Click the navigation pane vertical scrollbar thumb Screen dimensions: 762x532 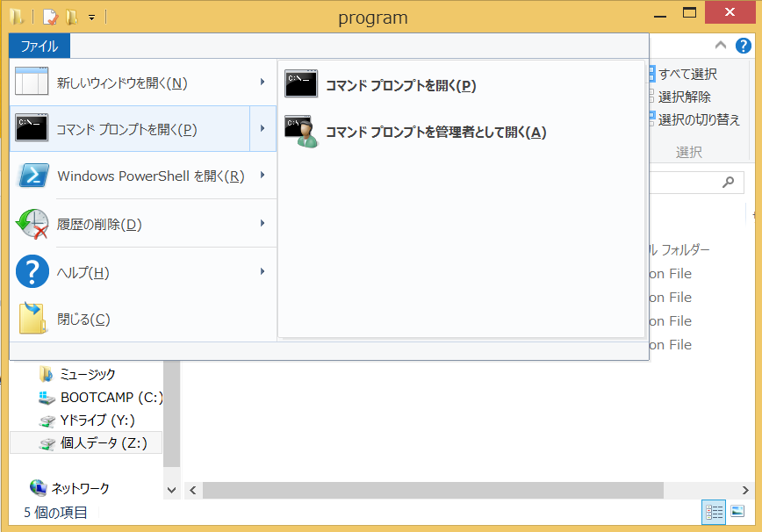point(171,414)
